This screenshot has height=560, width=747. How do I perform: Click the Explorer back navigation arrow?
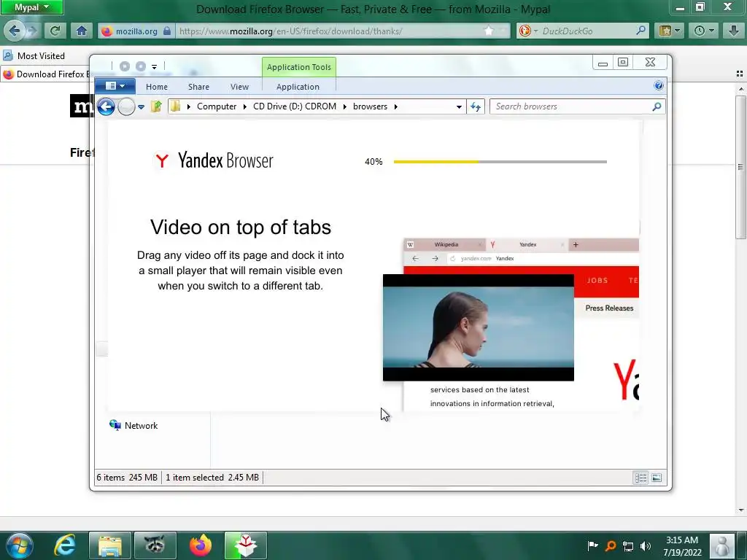(x=106, y=106)
